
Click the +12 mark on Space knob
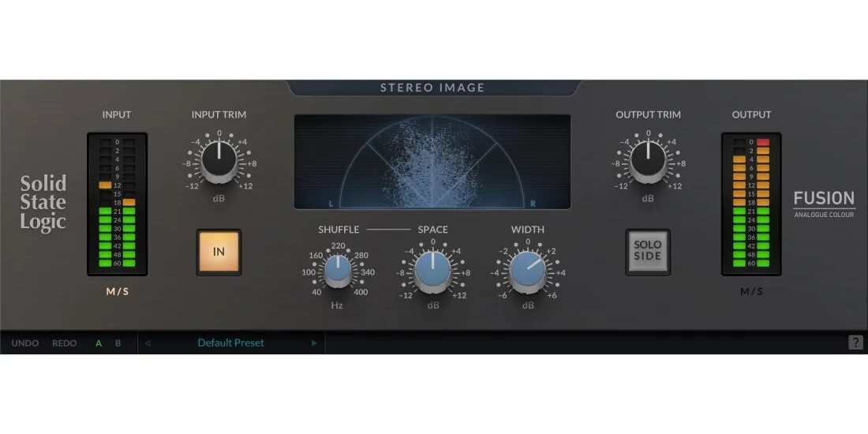(459, 296)
